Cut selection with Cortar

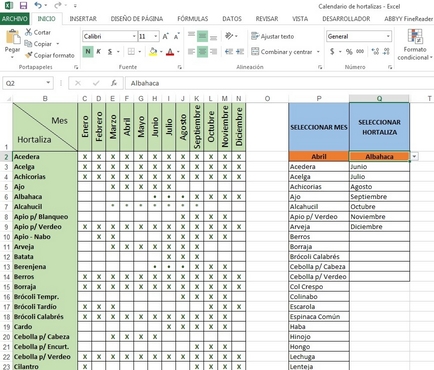click(38, 32)
